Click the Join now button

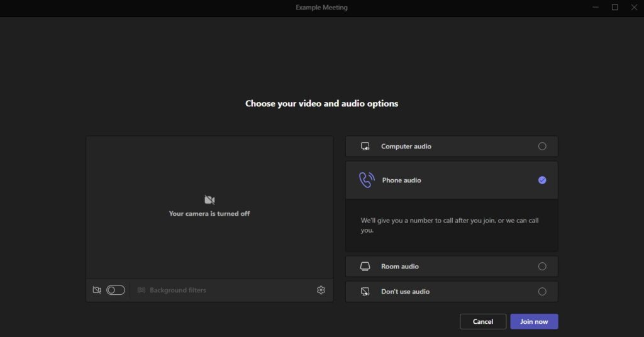[x=534, y=321]
